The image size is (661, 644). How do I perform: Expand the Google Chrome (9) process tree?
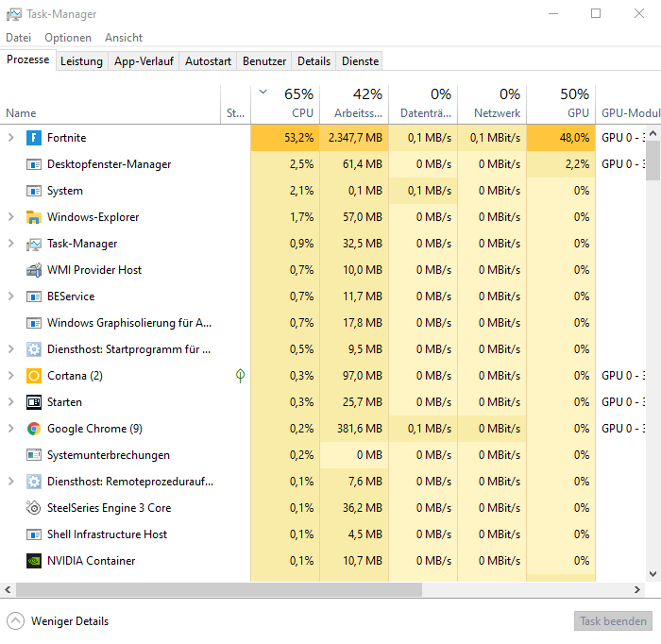[11, 429]
